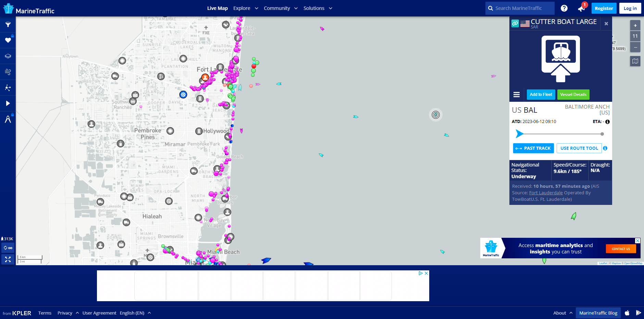Screen dimensions: 644x319
Task: Open the MarineTraffic Blog link
Action: [598, 313]
